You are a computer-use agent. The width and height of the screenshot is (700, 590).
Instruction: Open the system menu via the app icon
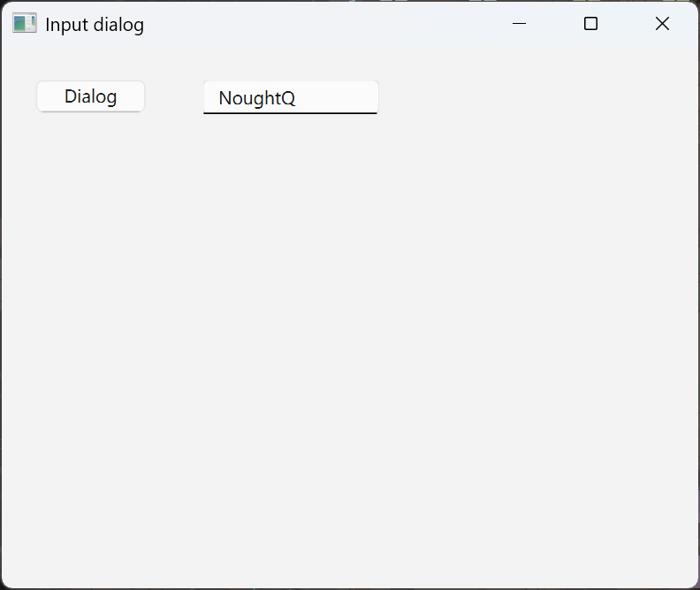(24, 24)
